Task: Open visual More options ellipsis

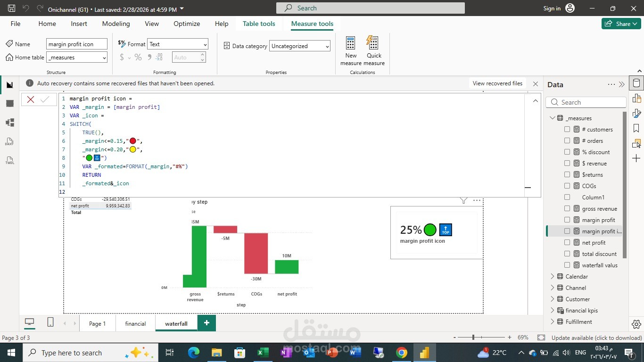Action: coord(477,201)
